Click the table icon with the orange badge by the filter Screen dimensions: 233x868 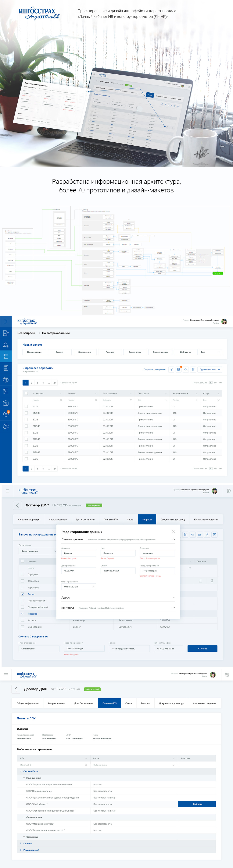pyautogui.click(x=178, y=369)
